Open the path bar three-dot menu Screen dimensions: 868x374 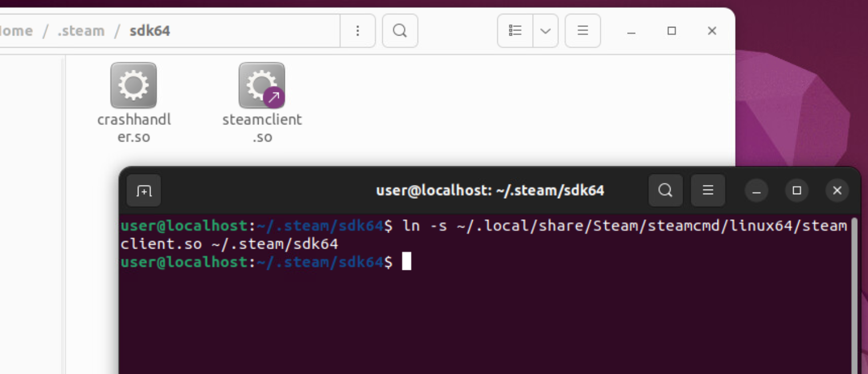[x=358, y=30]
